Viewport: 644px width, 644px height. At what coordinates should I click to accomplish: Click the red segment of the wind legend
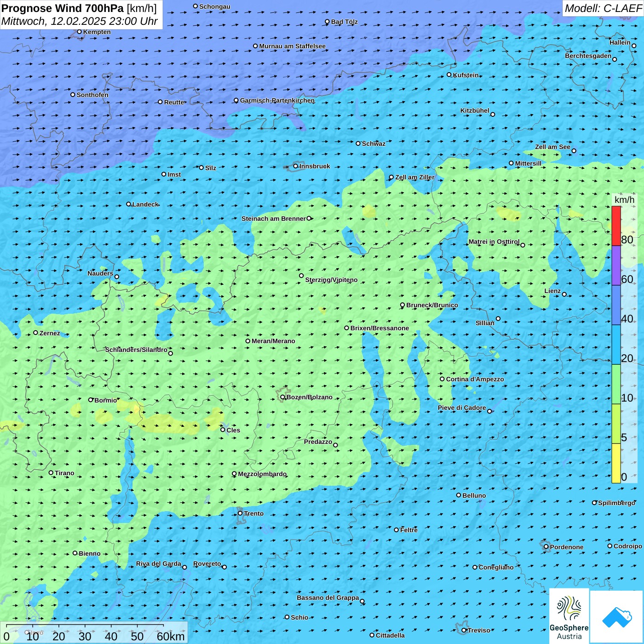click(x=616, y=226)
